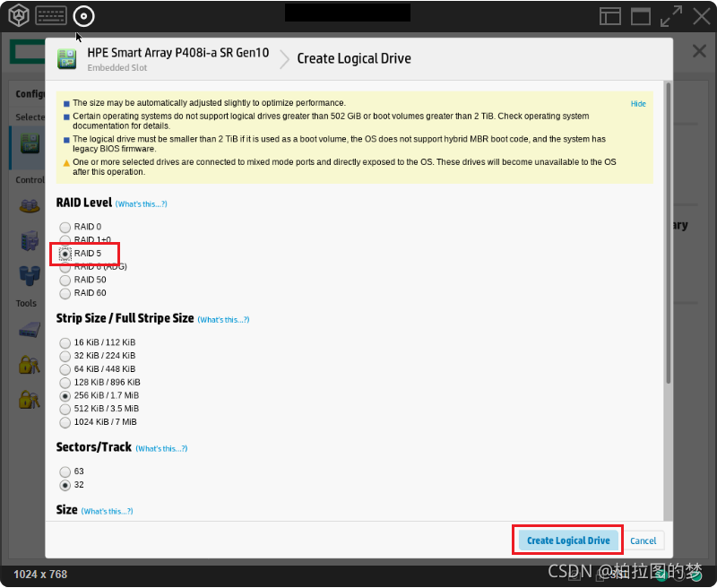Viewport: 717px width, 588px height.
Task: Select the controller card icon in the left sidebar
Action: coord(30,144)
